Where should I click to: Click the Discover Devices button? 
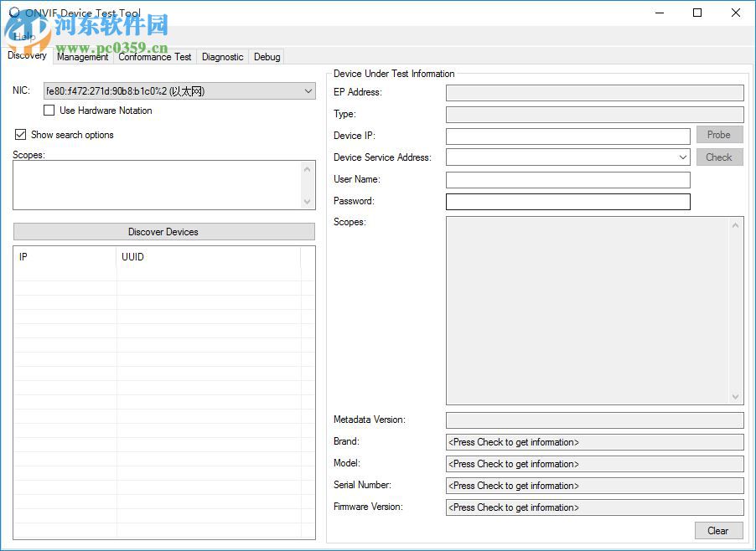click(x=163, y=232)
